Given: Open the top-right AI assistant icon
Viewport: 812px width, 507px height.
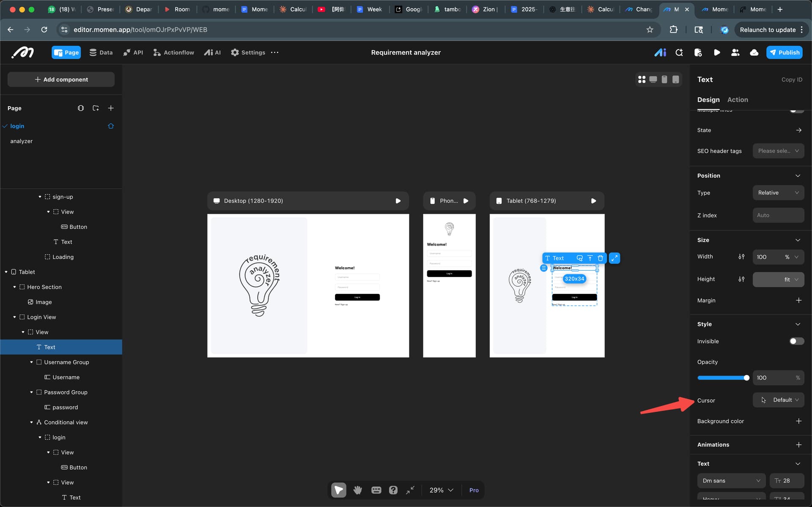Looking at the screenshot, I should click(x=660, y=52).
